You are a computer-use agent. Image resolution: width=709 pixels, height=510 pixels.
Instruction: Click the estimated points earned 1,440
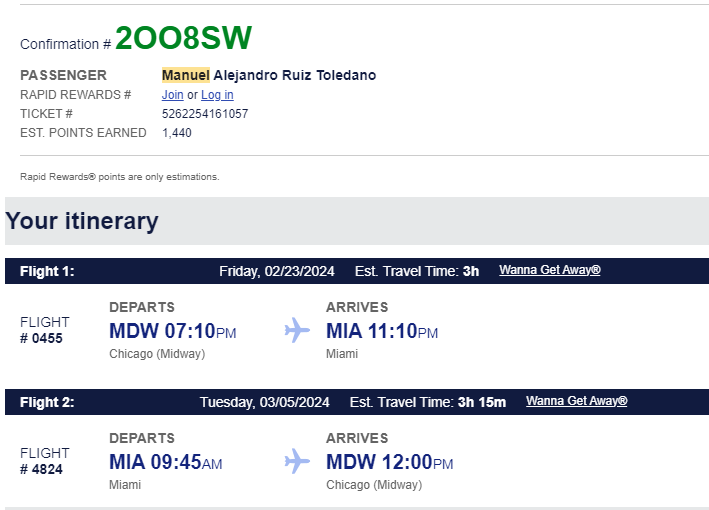point(177,133)
